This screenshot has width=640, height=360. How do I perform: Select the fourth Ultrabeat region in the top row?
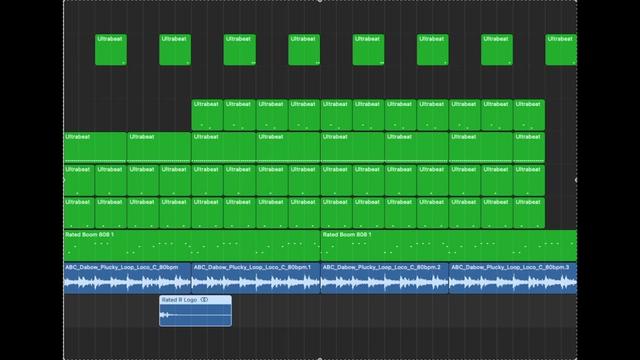[x=304, y=50]
